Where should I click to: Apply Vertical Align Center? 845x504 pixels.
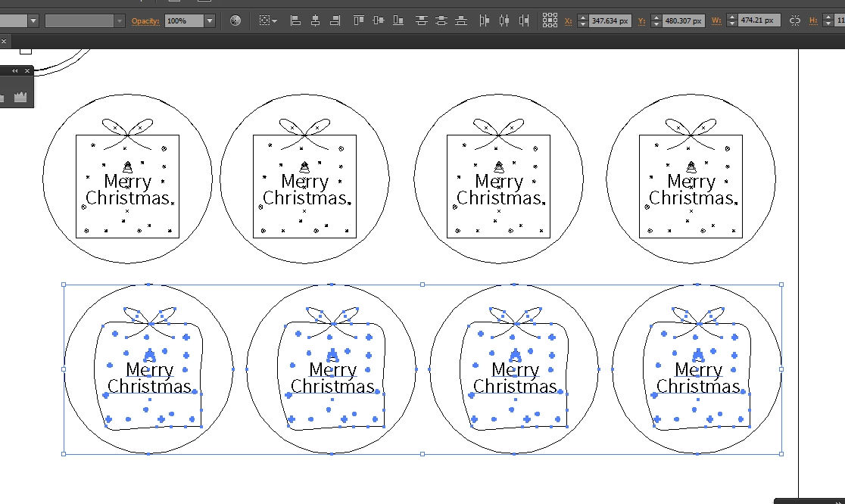click(379, 21)
